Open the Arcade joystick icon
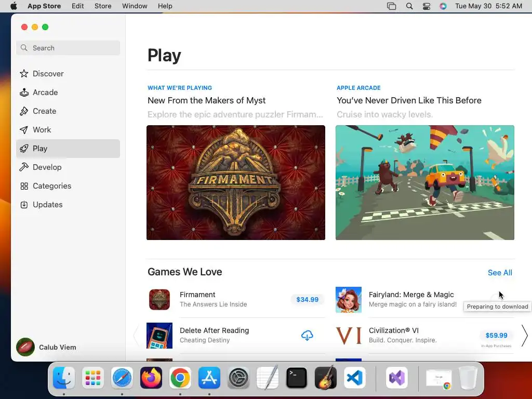 pos(24,92)
